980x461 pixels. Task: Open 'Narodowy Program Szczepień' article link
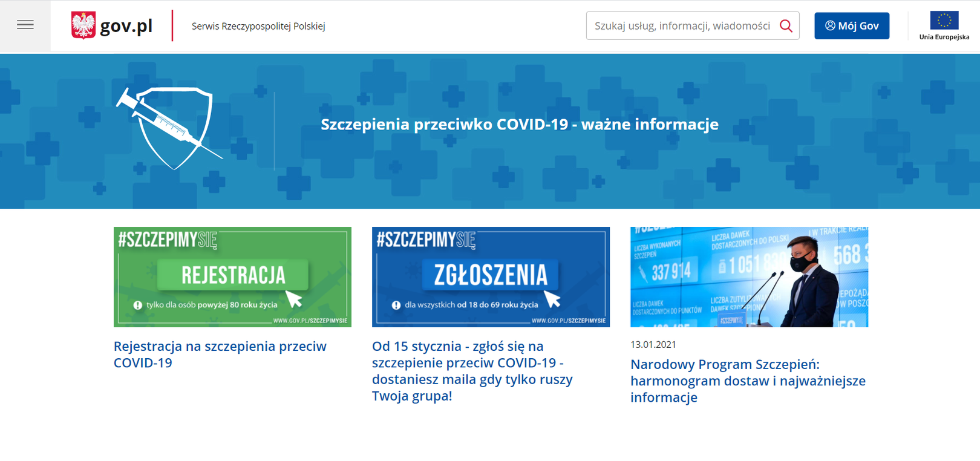748,381
